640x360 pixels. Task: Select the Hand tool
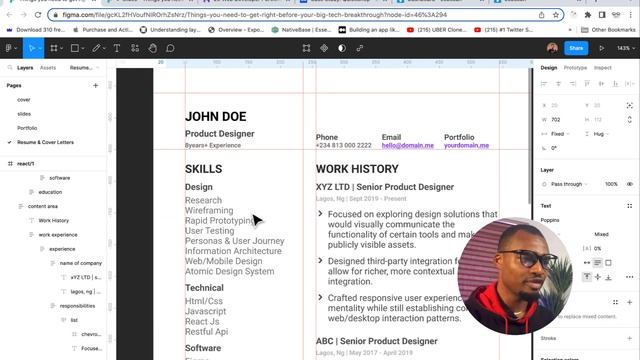(x=153, y=48)
